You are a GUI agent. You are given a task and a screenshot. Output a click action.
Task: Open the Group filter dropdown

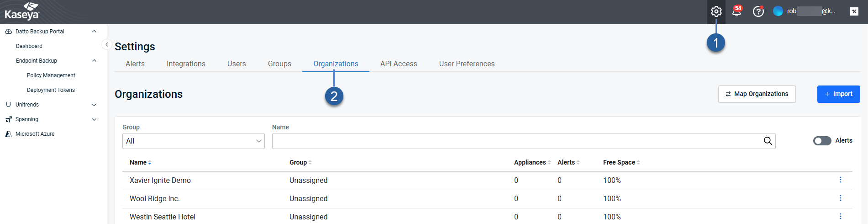(194, 141)
